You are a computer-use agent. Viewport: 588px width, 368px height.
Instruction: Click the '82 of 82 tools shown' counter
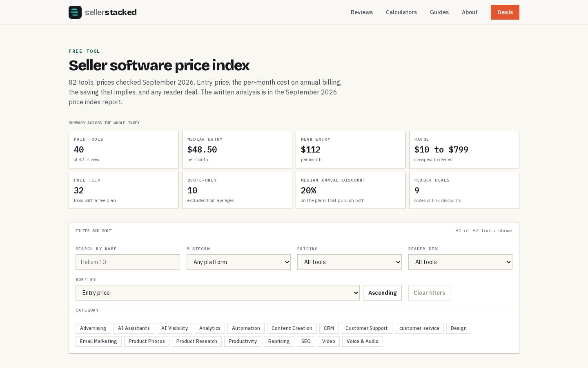(484, 231)
